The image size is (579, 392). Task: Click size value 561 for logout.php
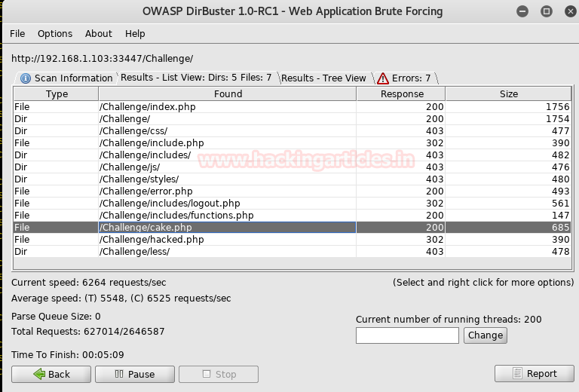pos(560,204)
